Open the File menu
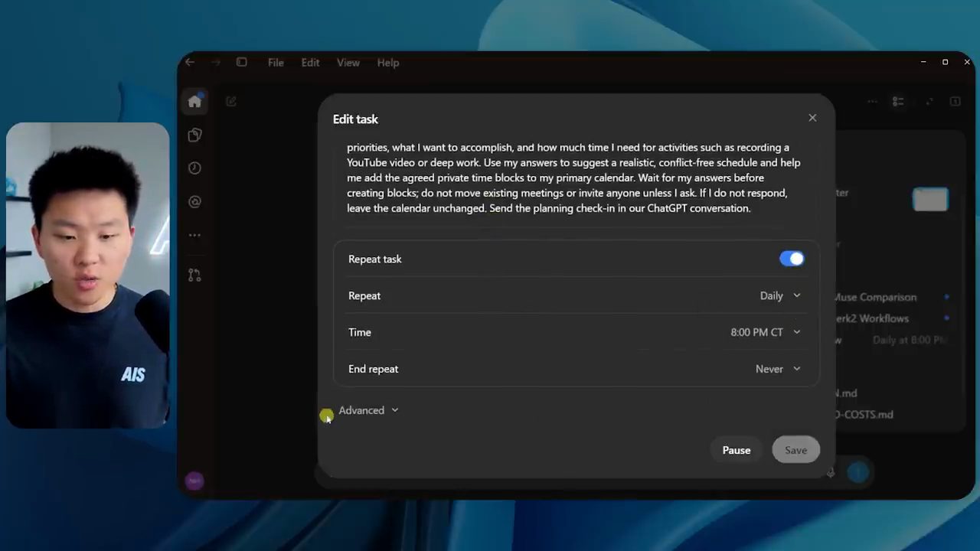Viewport: 980px width, 551px height. click(x=276, y=63)
